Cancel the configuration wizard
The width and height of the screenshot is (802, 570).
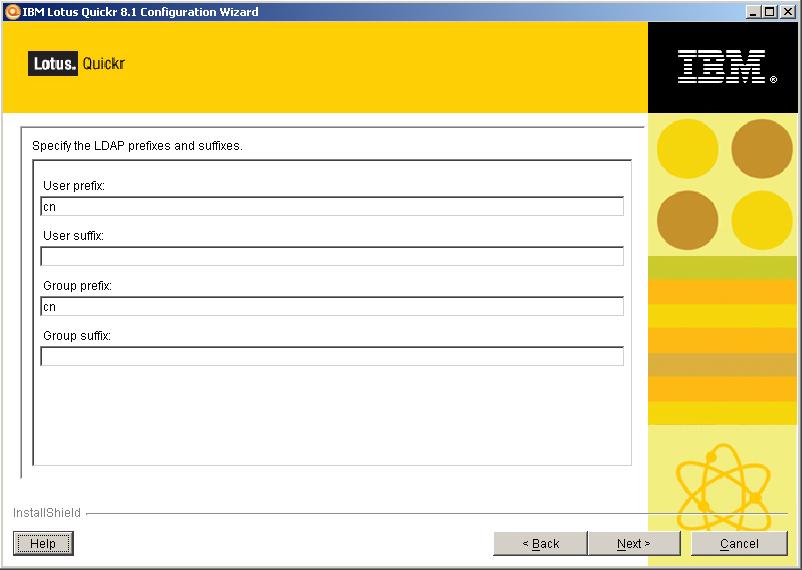739,543
